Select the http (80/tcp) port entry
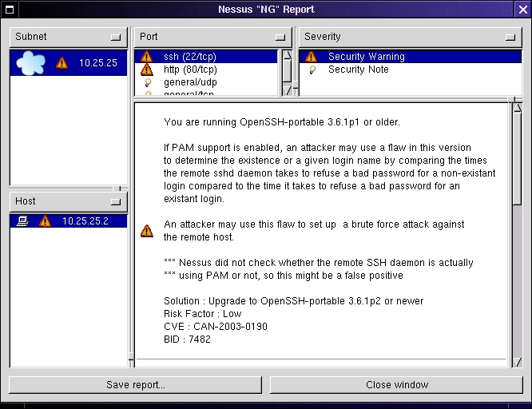The width and height of the screenshot is (532, 409). (x=190, y=69)
